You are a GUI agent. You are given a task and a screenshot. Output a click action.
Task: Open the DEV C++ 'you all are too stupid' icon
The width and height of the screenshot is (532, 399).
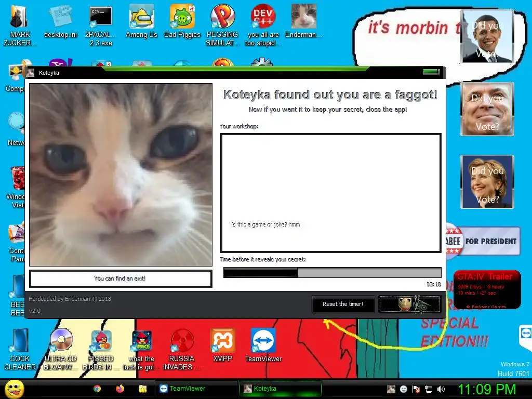pyautogui.click(x=263, y=25)
